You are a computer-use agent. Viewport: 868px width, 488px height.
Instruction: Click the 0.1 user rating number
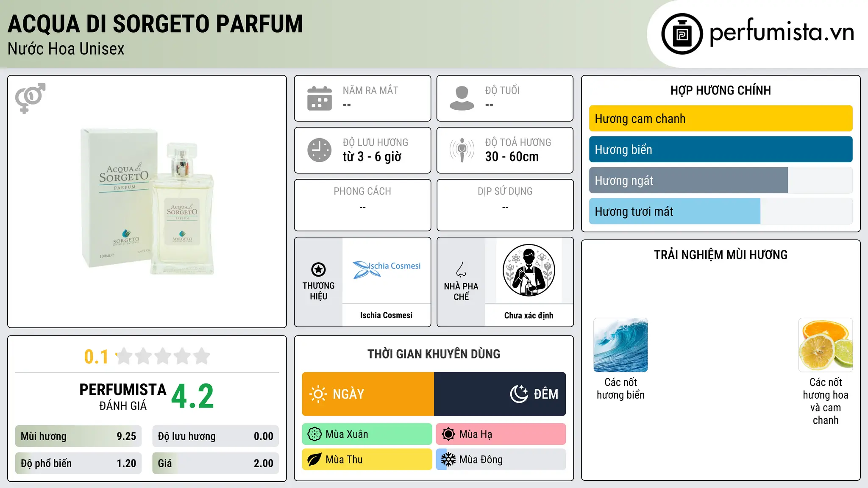tap(96, 357)
